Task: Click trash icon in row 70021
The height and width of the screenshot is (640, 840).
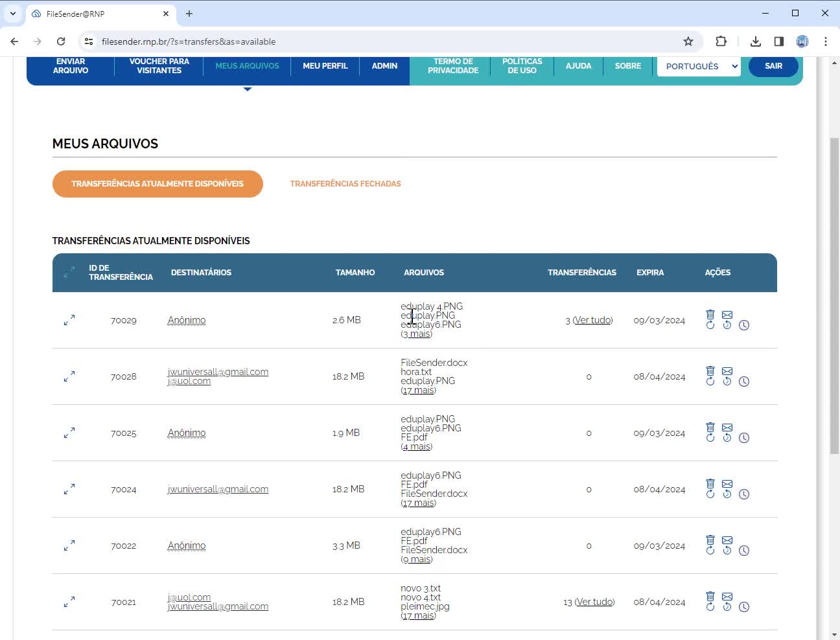Action: coord(710,596)
